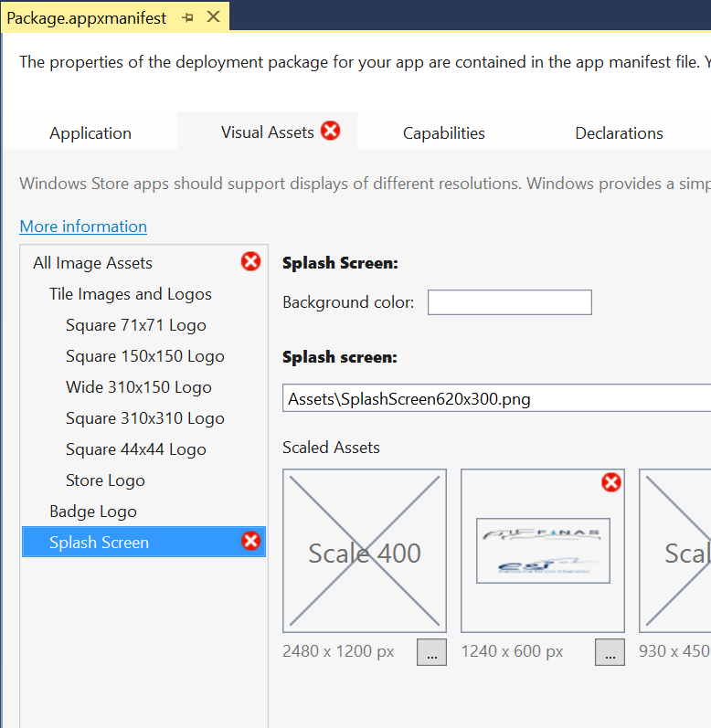Switch to the Application tab
The width and height of the screenshot is (711, 728).
(90, 133)
